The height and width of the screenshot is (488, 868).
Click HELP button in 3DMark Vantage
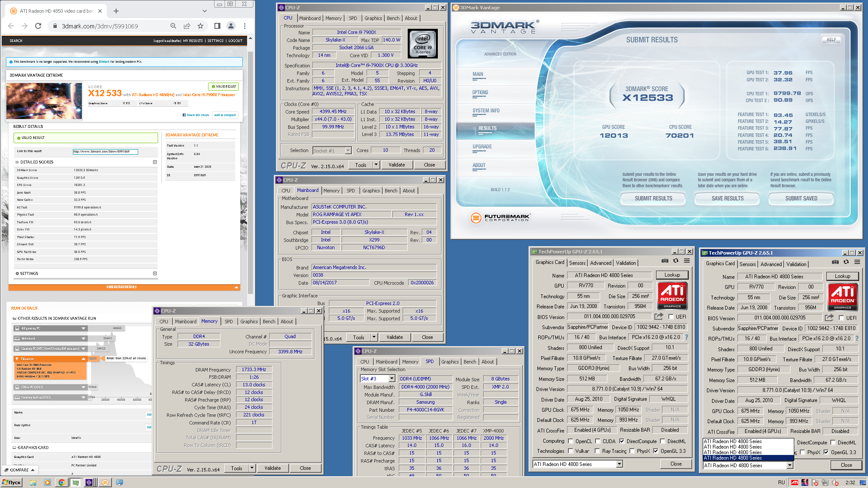tap(831, 39)
